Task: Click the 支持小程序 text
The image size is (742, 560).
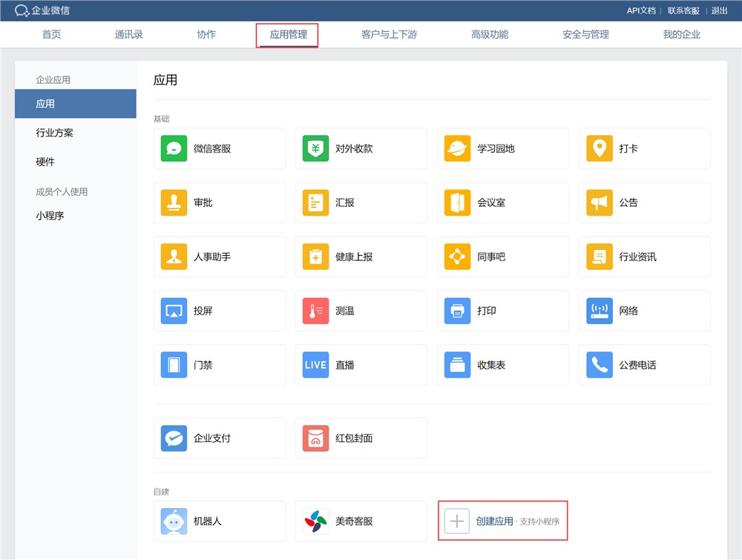Action: pyautogui.click(x=539, y=521)
